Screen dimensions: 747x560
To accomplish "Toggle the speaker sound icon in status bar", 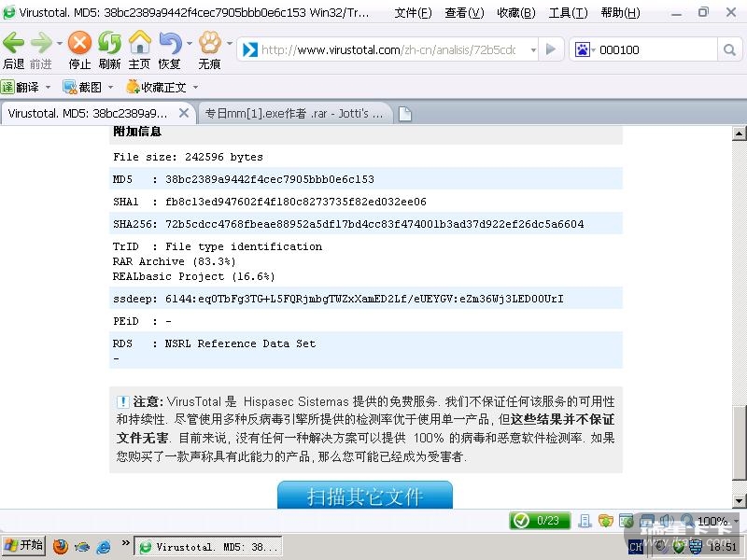I will coord(666,521).
